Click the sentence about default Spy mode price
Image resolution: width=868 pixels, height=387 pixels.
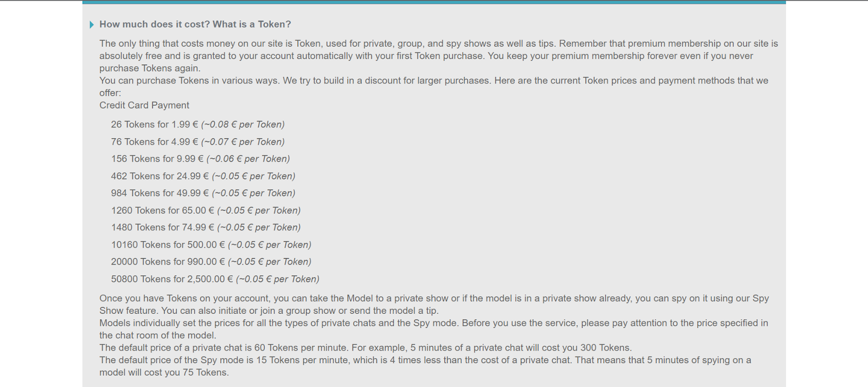pyautogui.click(x=425, y=366)
